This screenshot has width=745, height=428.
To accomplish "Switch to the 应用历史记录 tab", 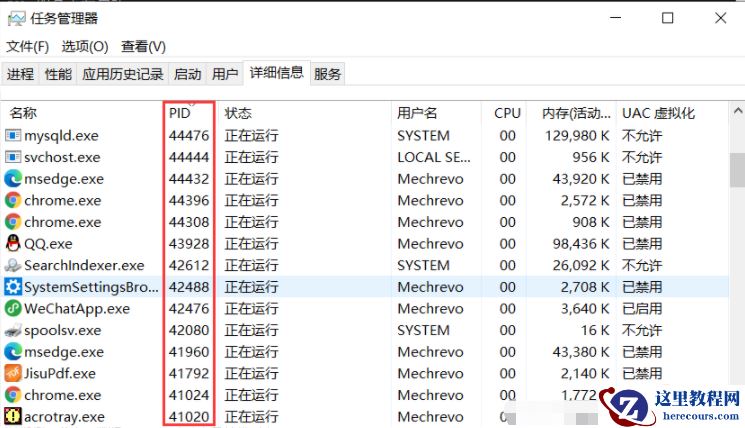I will tap(123, 74).
